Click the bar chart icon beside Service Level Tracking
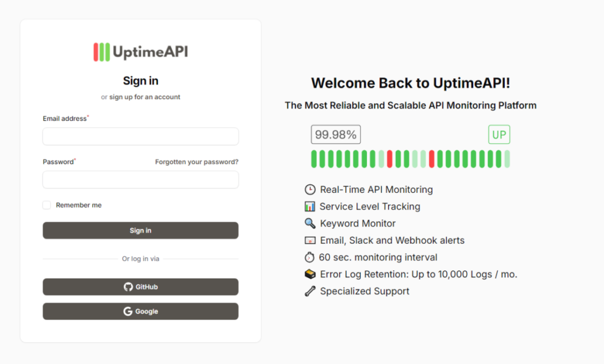 tap(310, 206)
